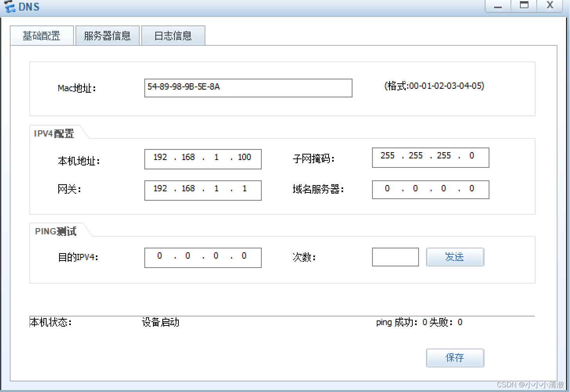Click the 发送 button

[455, 257]
